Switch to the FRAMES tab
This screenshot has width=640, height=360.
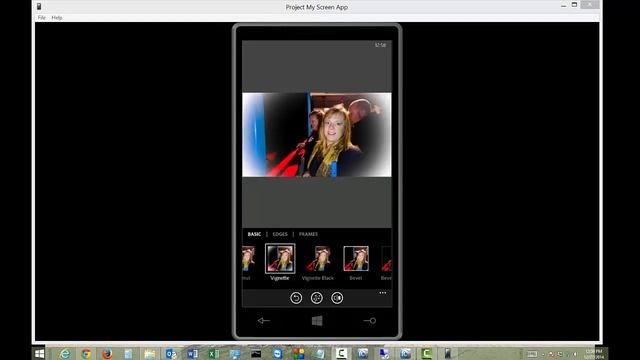click(x=308, y=234)
